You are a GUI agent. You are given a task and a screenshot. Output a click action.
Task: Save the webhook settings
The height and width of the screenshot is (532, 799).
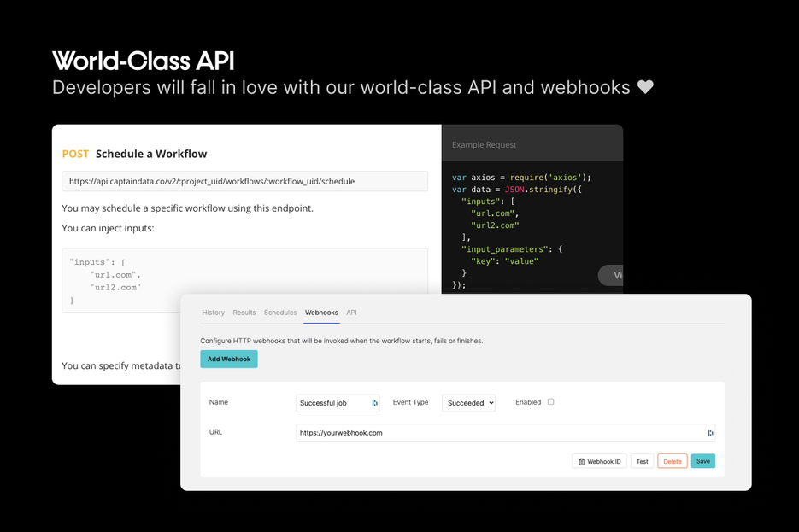702,460
